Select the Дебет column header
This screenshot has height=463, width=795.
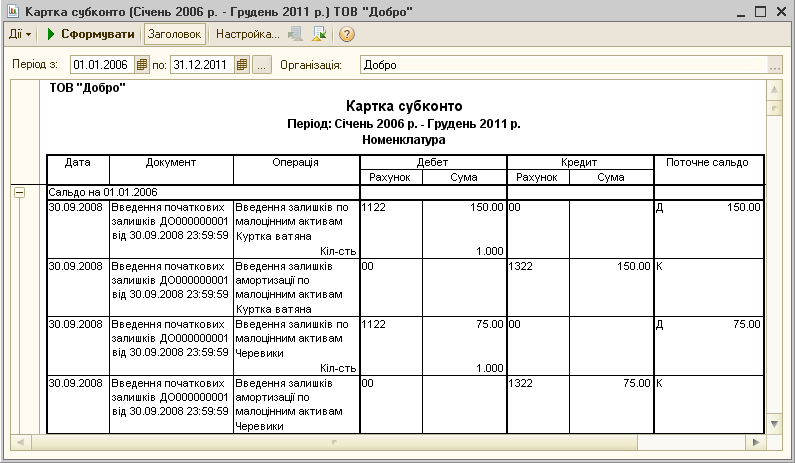click(433, 162)
